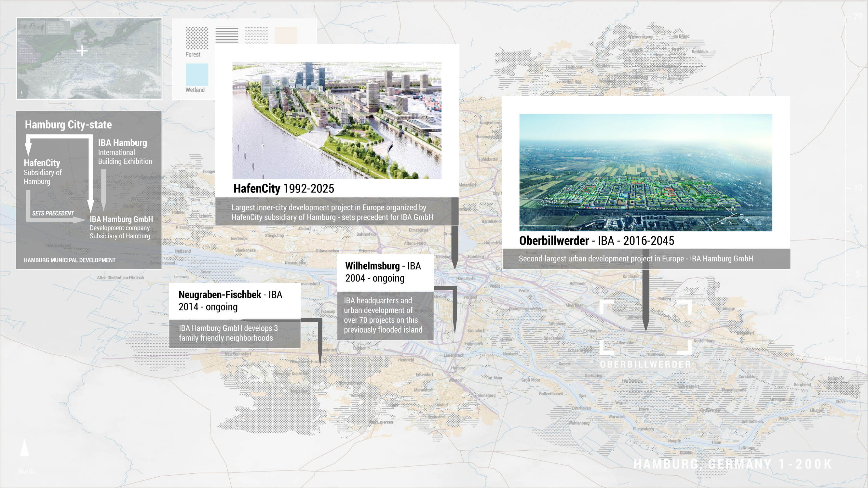Click the 'Neuengamme' map label
The image size is (868, 488).
(x=734, y=390)
